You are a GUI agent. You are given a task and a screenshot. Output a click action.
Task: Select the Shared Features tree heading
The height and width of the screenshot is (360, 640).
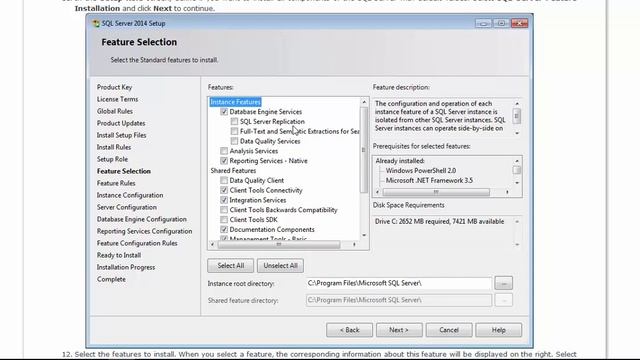(x=233, y=171)
